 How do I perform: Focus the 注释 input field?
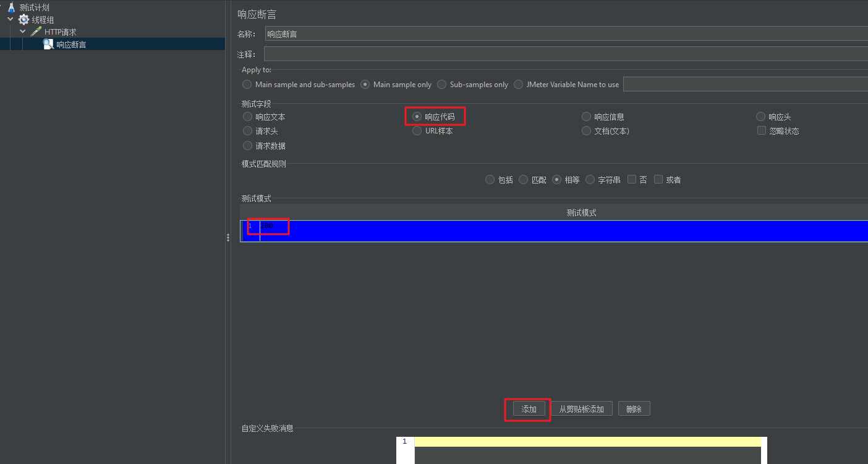[x=566, y=54]
